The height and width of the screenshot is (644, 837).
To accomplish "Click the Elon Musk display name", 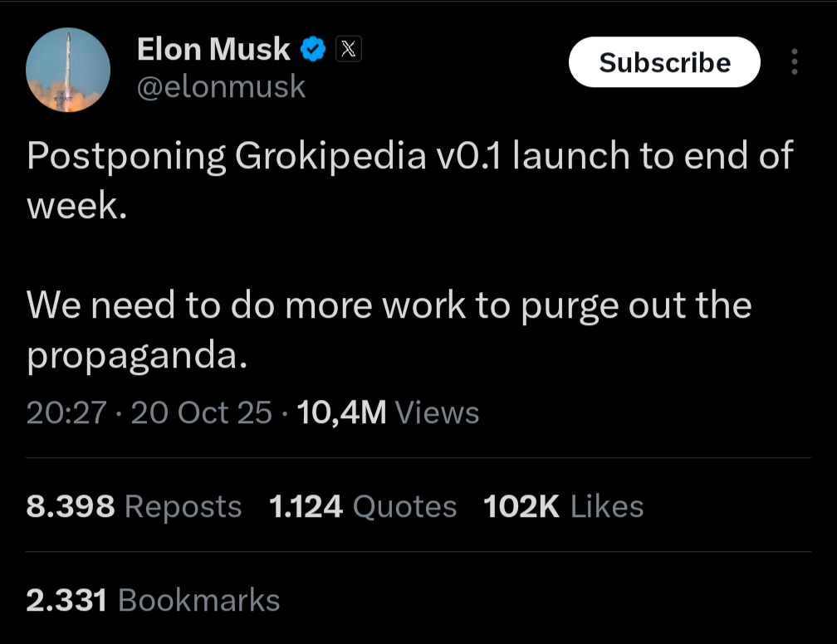I will coord(213,51).
